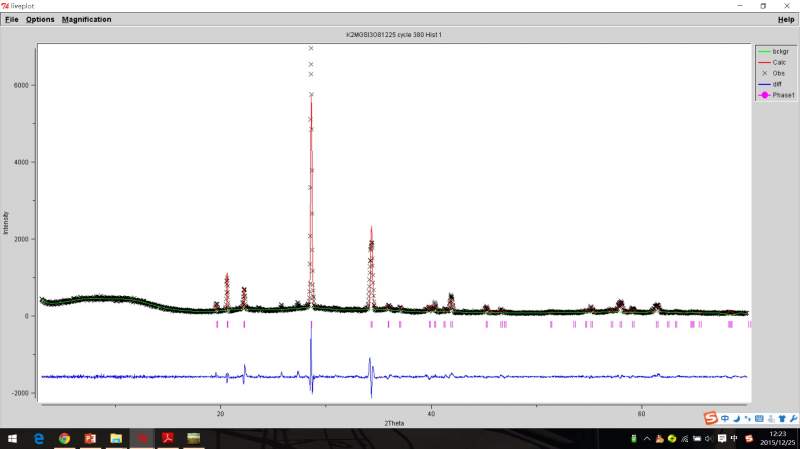
Task: Click the Calc legend entry
Action: point(774,62)
